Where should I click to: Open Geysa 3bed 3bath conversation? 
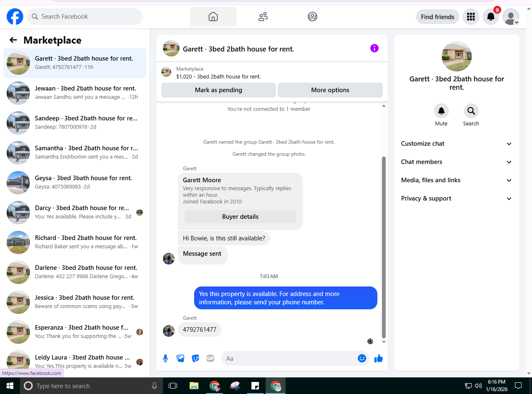click(75, 183)
